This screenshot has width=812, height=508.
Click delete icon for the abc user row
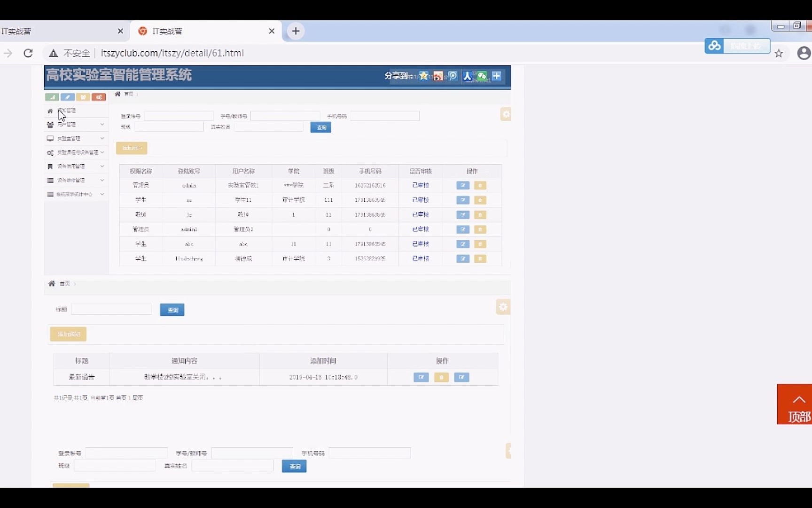point(480,244)
